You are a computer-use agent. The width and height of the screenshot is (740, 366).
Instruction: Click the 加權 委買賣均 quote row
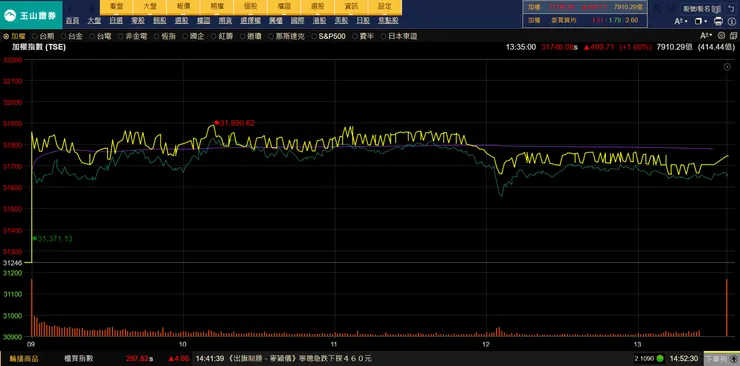pyautogui.click(x=584, y=20)
